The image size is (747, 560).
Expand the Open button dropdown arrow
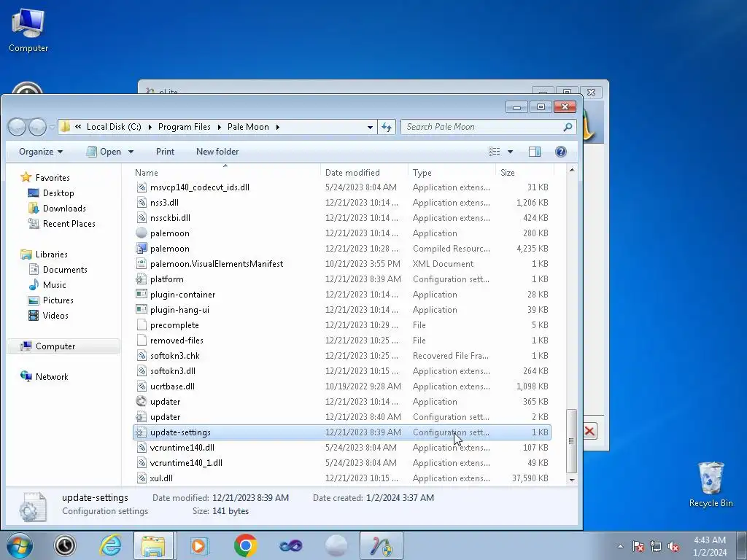(131, 152)
